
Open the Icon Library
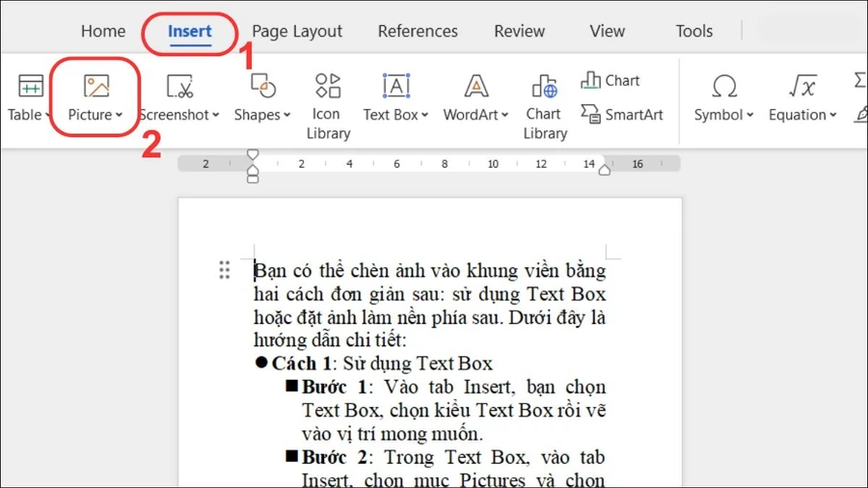click(x=328, y=107)
